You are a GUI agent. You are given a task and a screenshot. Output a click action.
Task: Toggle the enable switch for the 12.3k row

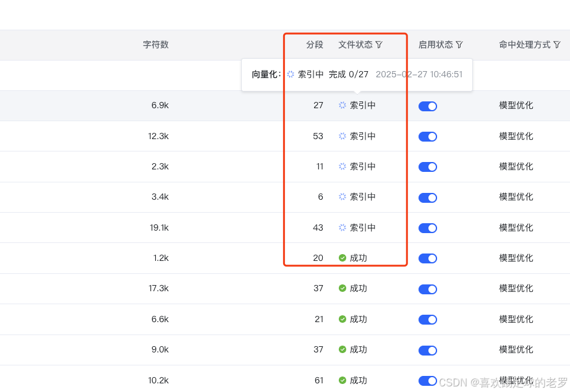pos(428,137)
